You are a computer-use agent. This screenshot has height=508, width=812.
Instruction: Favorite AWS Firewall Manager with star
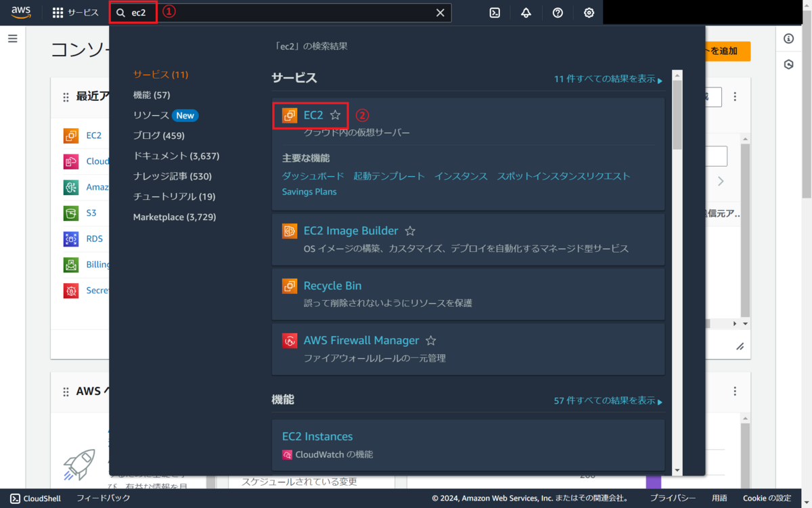click(x=430, y=341)
